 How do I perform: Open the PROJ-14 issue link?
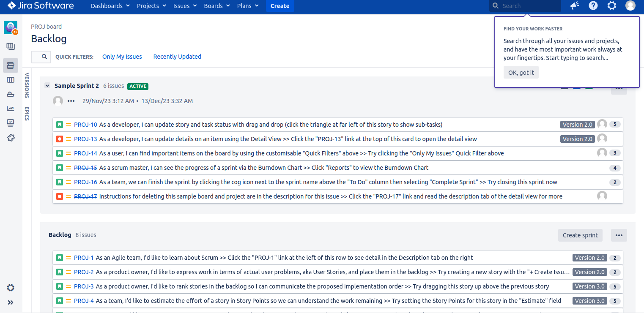click(x=85, y=153)
